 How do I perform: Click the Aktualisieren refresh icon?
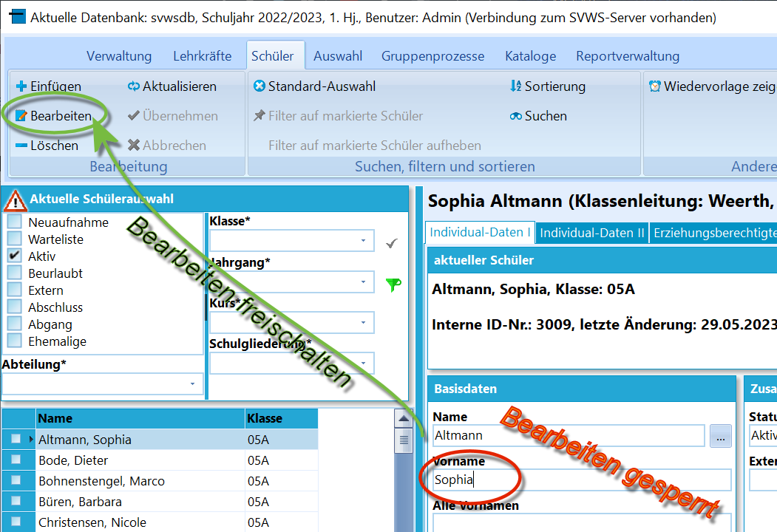tap(133, 86)
